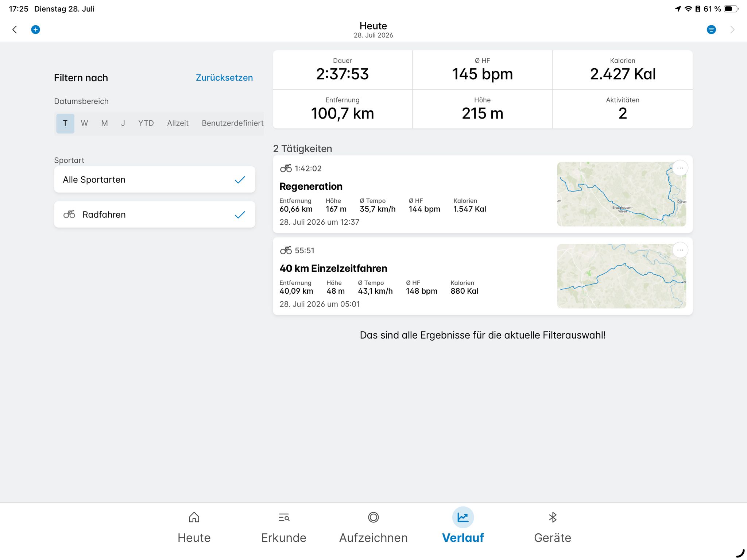This screenshot has height=560, width=747.
Task: Open the Regeneration route map thumbnail
Action: pos(622,194)
